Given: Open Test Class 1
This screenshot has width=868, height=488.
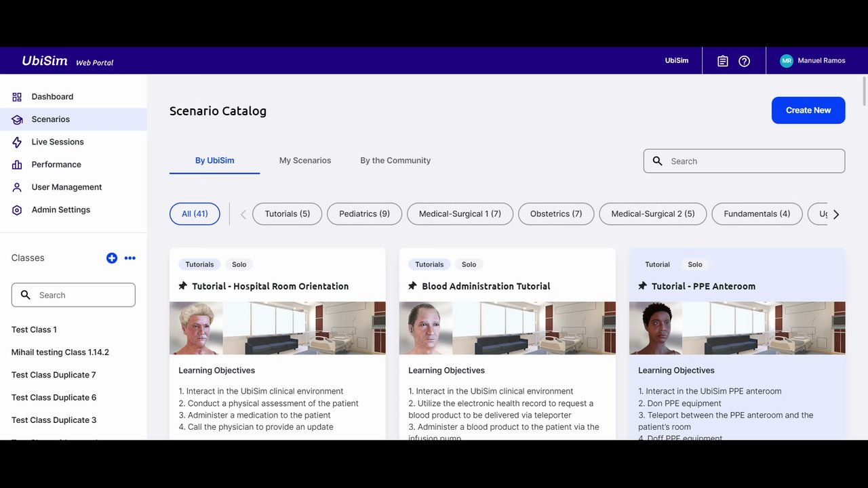Looking at the screenshot, I should coord(34,329).
